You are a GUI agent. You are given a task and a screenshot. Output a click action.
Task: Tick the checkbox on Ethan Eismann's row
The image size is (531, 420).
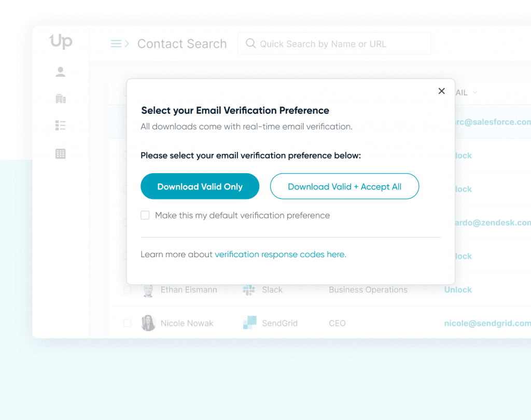click(127, 290)
